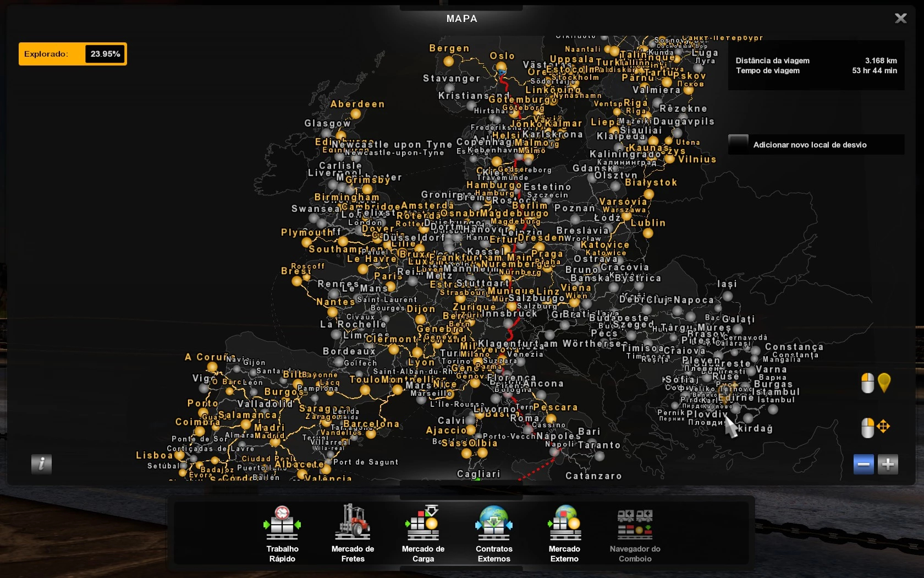
Task: Click the map info icon
Action: pyautogui.click(x=41, y=464)
